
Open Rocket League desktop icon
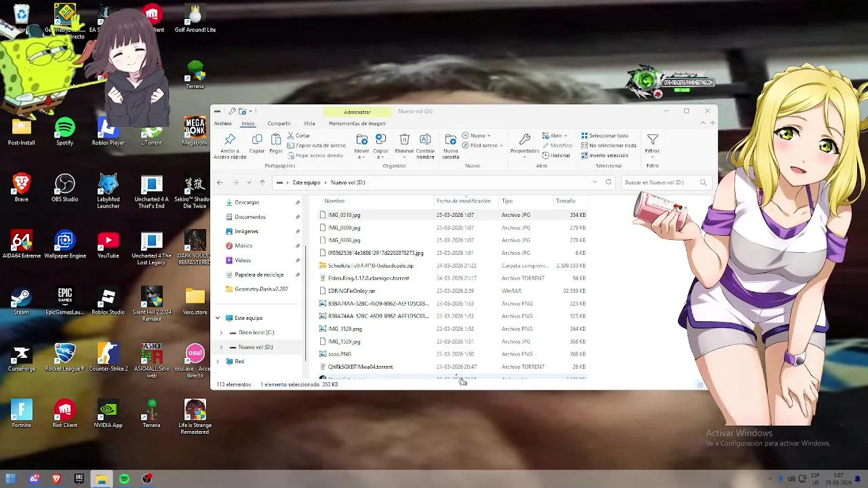coord(64,357)
